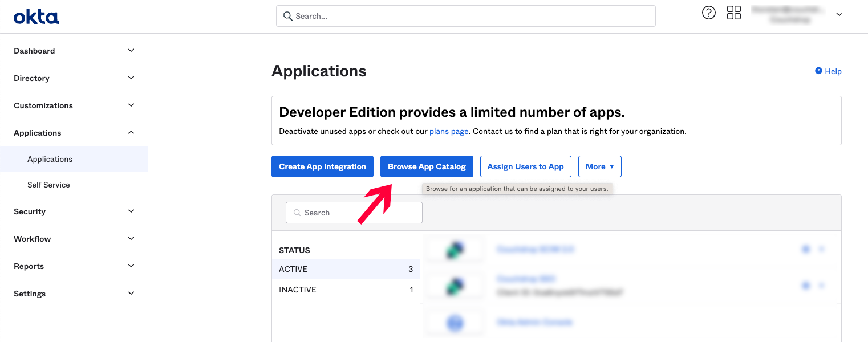
Task: Select Applications sub-item in sidebar
Action: pyautogui.click(x=74, y=159)
